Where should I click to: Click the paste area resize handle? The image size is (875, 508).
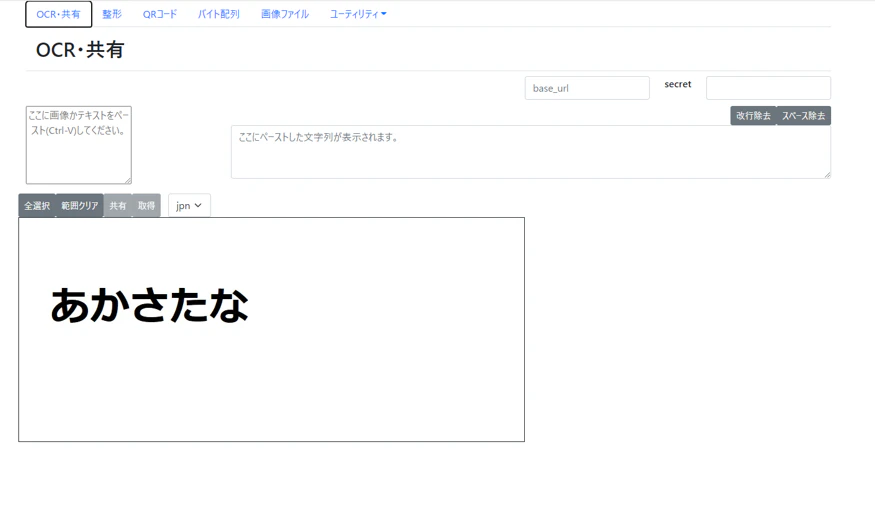(x=128, y=180)
